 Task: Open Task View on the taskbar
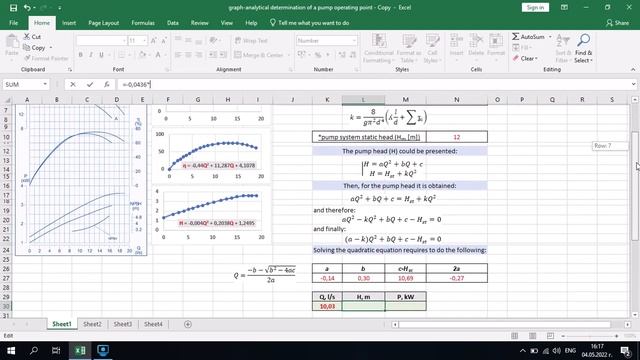[x=56, y=351]
